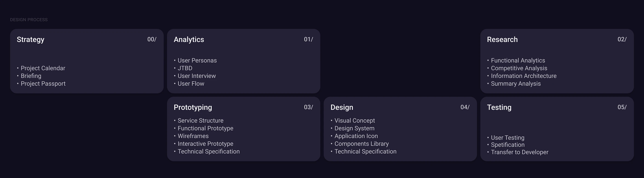Select the Analytics card title

[x=189, y=40]
